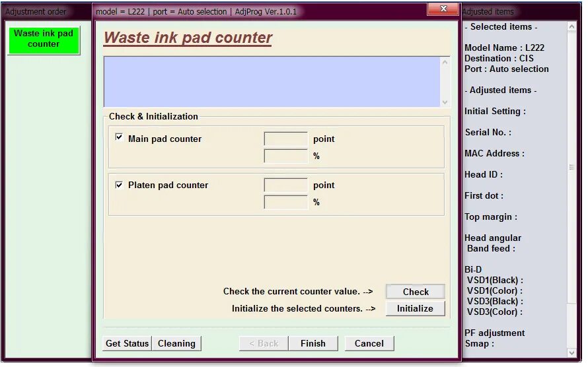The height and width of the screenshot is (367, 588).
Task: Click the Platen pad counter percent field
Action: 286,202
